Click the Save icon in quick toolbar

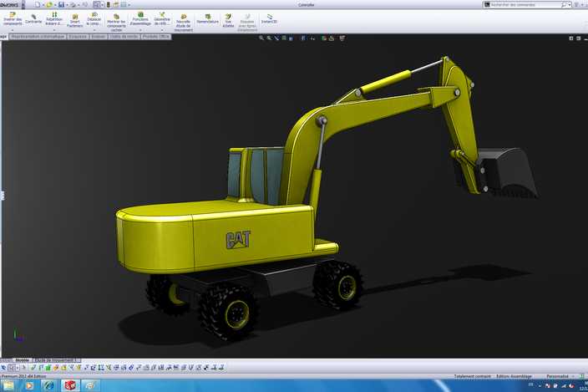(x=61, y=4)
